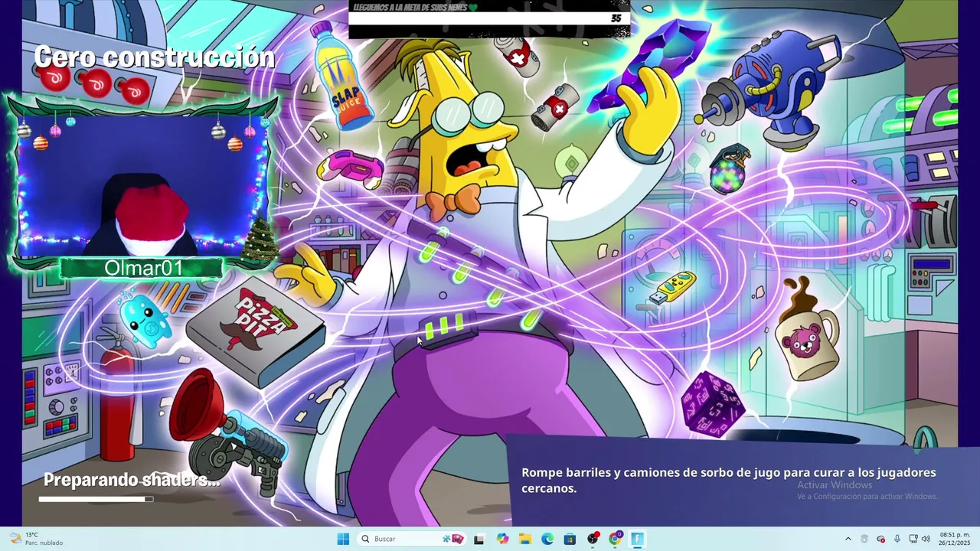Open Task View from the taskbar
This screenshot has width=980, height=551.
click(479, 539)
